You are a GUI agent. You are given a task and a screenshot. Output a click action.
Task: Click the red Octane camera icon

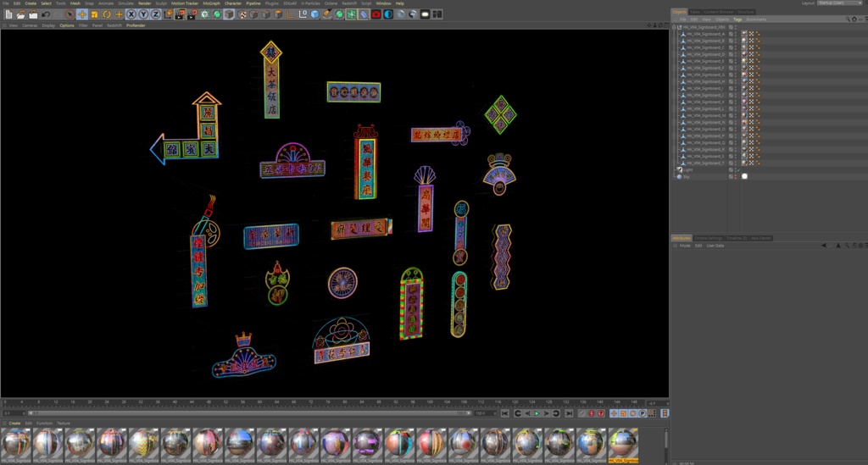coord(376,14)
